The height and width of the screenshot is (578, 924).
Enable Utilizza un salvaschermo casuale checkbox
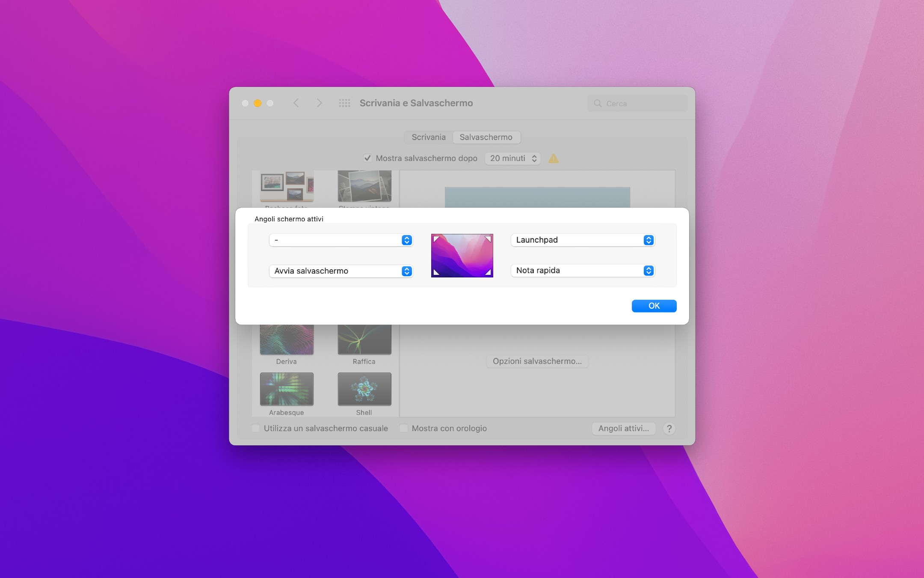click(x=257, y=428)
